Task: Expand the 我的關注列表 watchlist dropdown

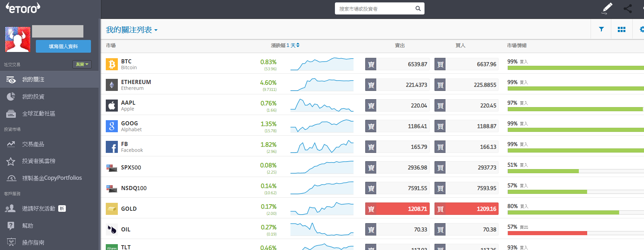Action: tap(132, 30)
